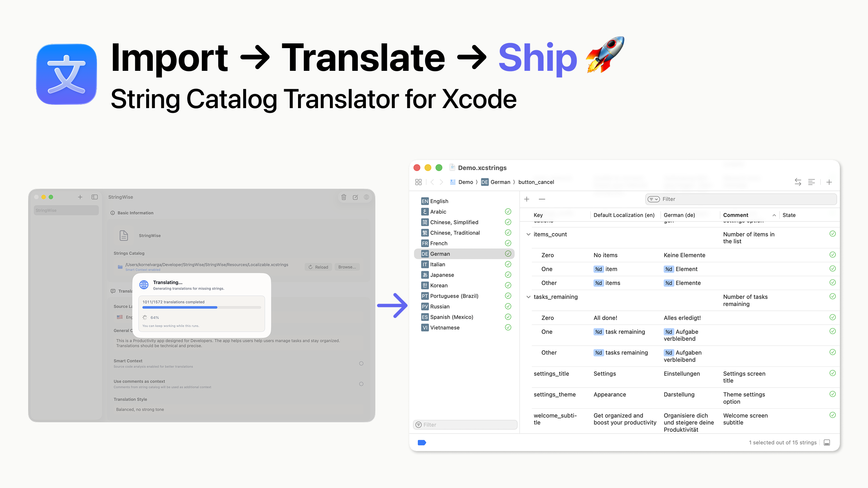
Task: Add a string with the plus above Key column
Action: (x=527, y=199)
